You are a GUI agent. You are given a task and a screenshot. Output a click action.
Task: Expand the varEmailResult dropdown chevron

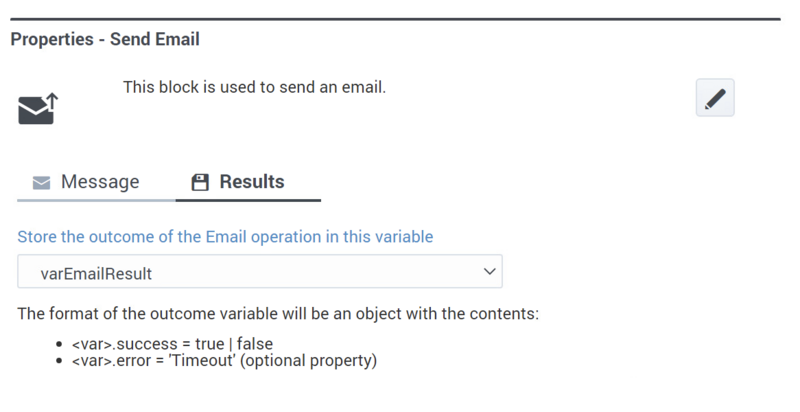tap(489, 271)
